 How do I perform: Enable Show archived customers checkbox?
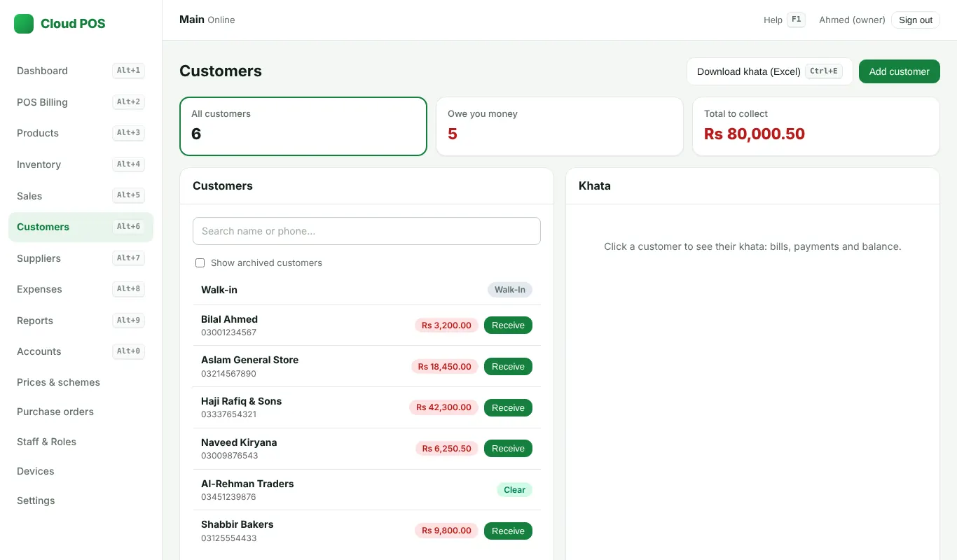pos(200,263)
